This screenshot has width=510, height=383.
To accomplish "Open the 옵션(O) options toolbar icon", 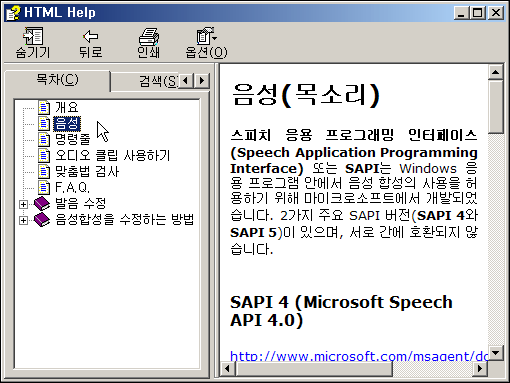I will [x=206, y=37].
